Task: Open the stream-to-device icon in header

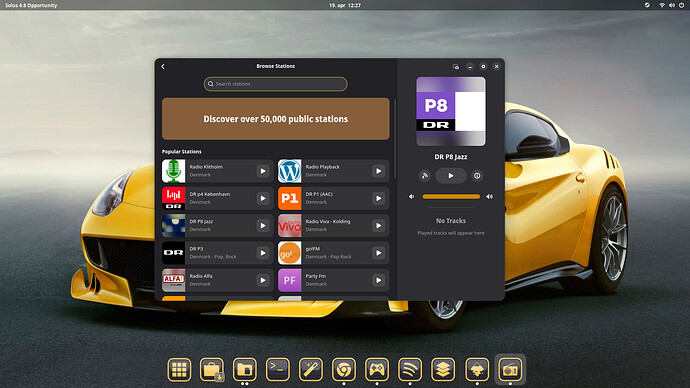Action: point(456,67)
